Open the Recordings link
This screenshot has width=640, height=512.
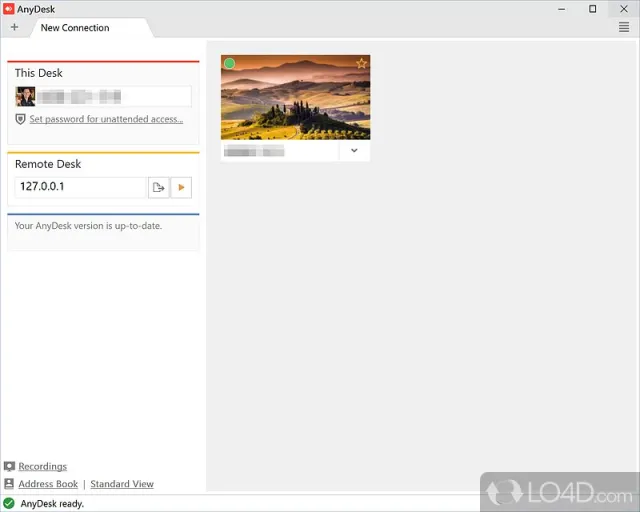42,466
